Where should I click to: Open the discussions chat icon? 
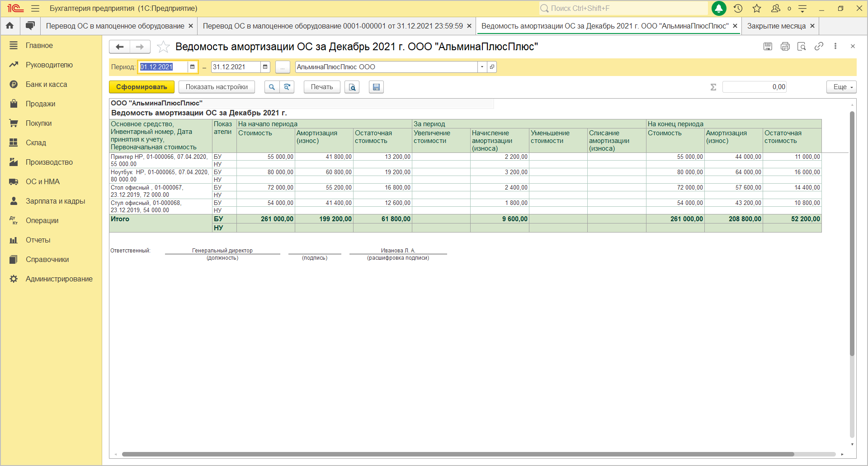click(x=30, y=26)
